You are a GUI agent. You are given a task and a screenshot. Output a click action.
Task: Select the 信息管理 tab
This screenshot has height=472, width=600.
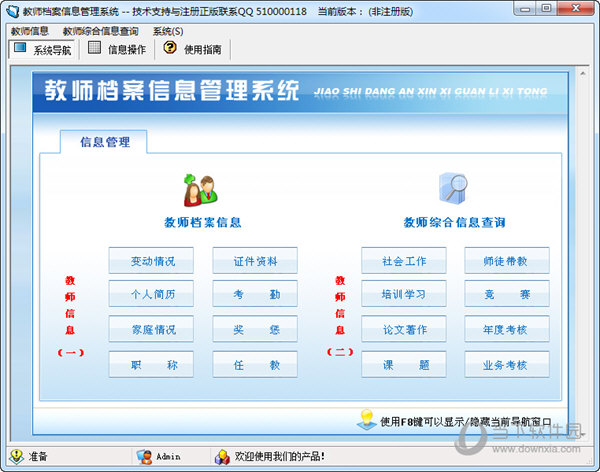[x=104, y=142]
